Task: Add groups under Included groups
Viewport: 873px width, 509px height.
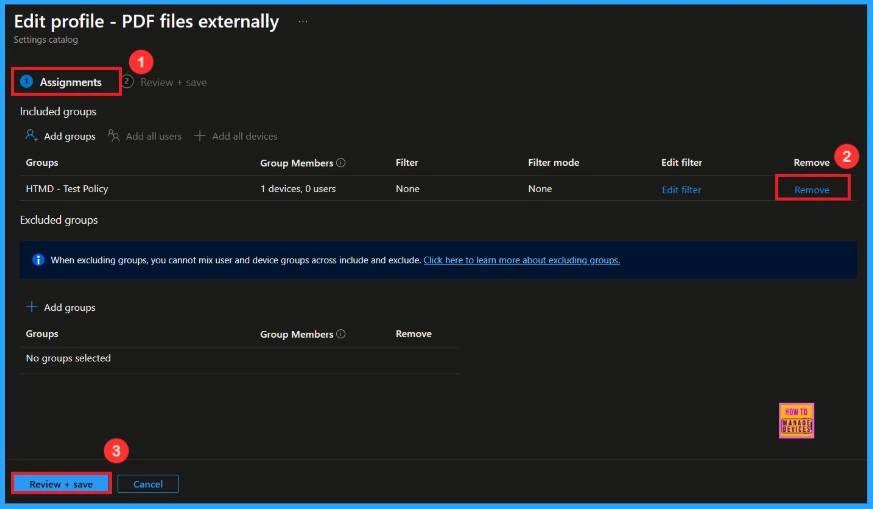Action: click(60, 136)
